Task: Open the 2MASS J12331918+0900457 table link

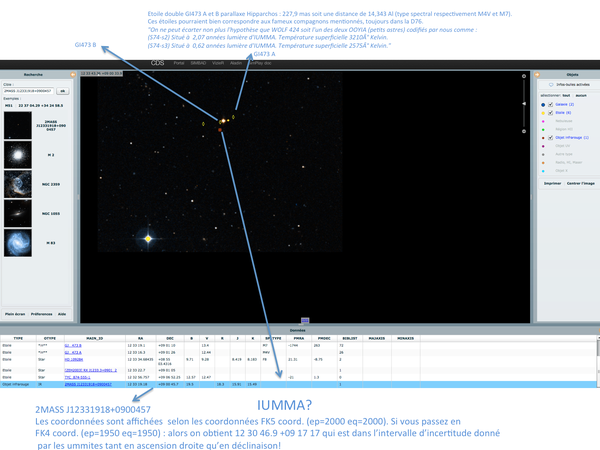Action: [88, 384]
